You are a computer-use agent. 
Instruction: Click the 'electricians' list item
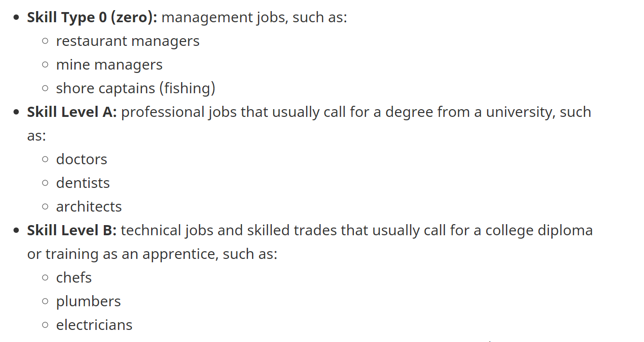[x=94, y=325]
